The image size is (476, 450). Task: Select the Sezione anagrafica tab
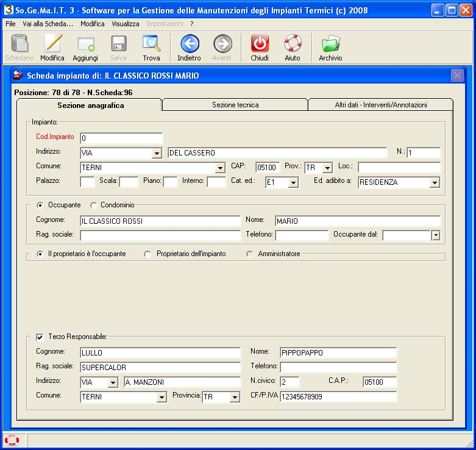tap(90, 105)
